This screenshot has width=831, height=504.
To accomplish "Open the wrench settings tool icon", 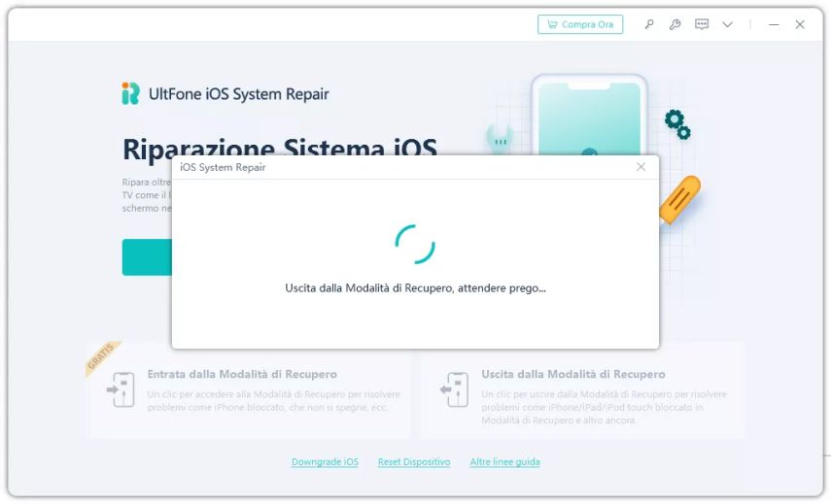I will 675,24.
